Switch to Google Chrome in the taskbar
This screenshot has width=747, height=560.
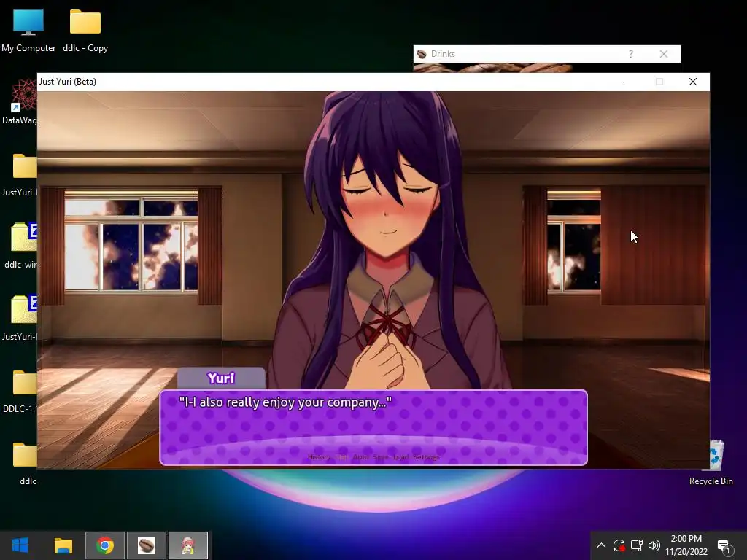tap(105, 545)
